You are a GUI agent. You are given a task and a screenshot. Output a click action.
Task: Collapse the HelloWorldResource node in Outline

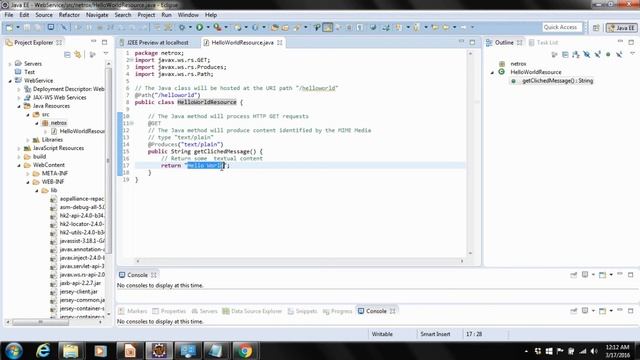[492, 72]
